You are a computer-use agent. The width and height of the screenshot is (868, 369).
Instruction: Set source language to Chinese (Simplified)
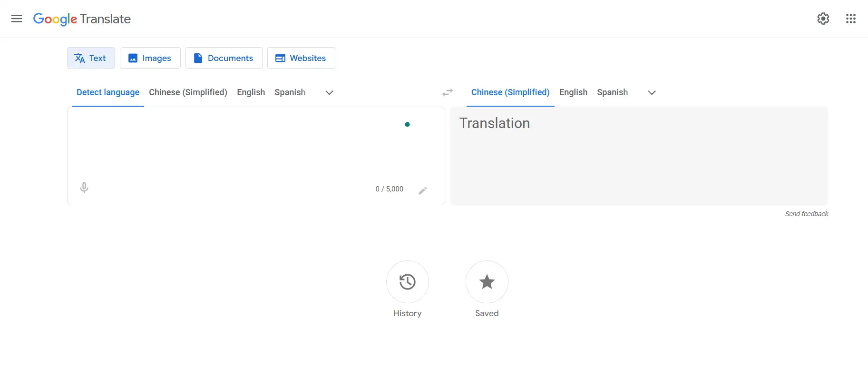coord(188,92)
